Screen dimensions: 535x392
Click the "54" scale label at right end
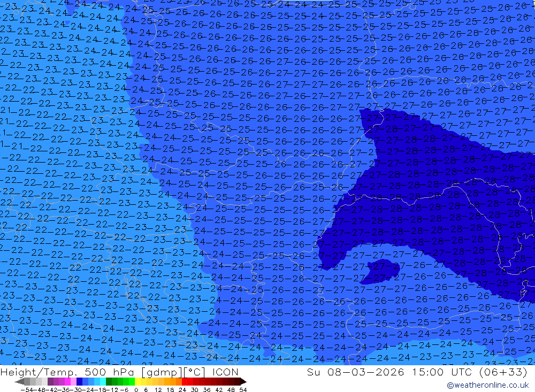[243, 389]
